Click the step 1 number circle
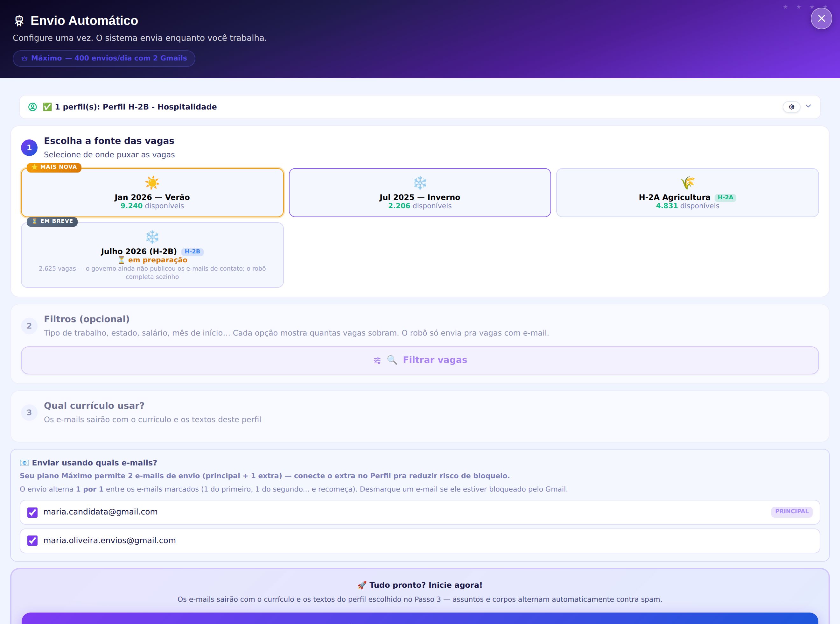Viewport: 840px width, 624px height. pyautogui.click(x=29, y=148)
